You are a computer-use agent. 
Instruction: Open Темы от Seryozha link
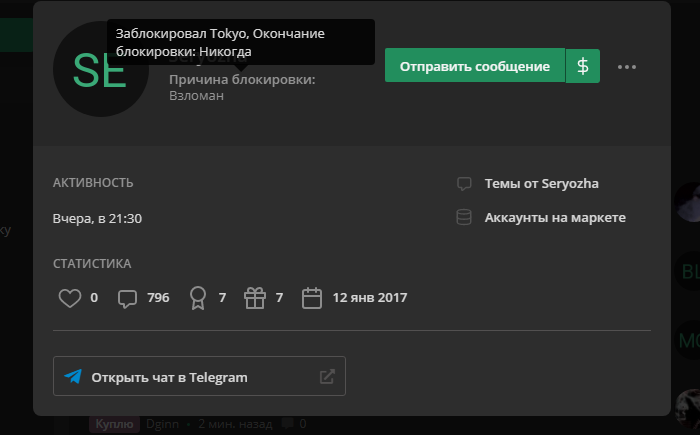pos(541,184)
